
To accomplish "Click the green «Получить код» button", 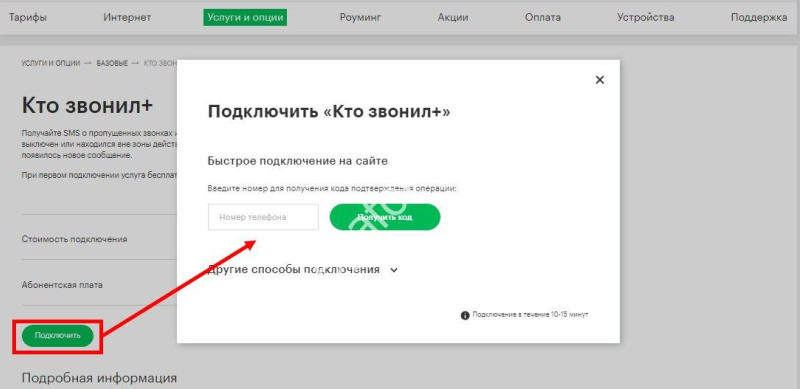I will pos(385,217).
